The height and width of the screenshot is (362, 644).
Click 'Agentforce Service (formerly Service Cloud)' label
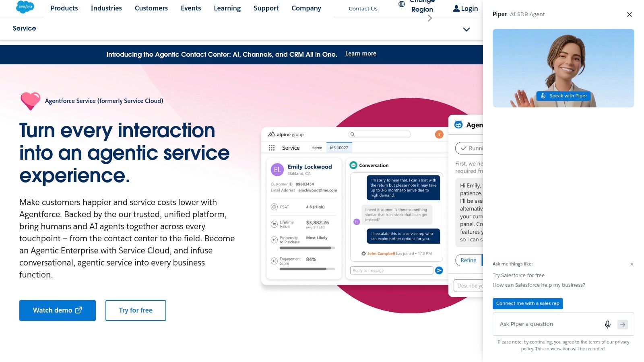pyautogui.click(x=104, y=101)
